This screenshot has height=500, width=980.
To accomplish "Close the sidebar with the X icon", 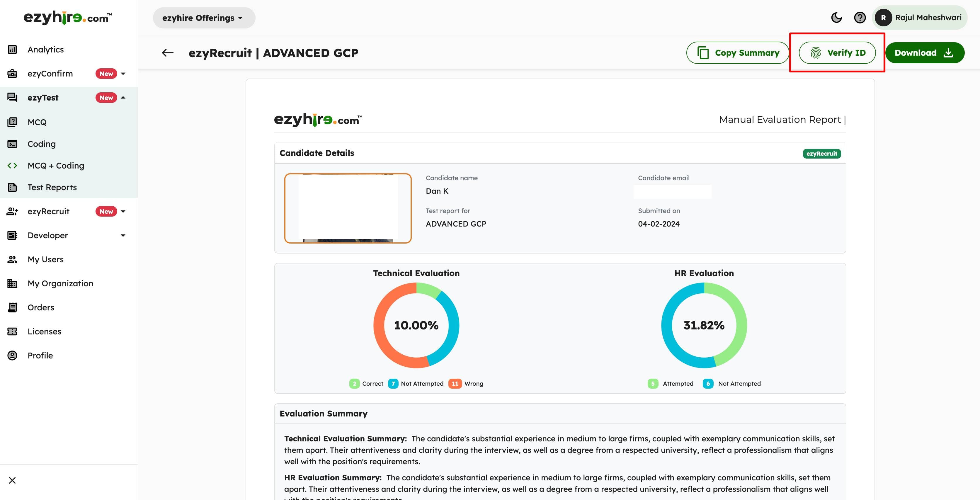I will (12, 480).
